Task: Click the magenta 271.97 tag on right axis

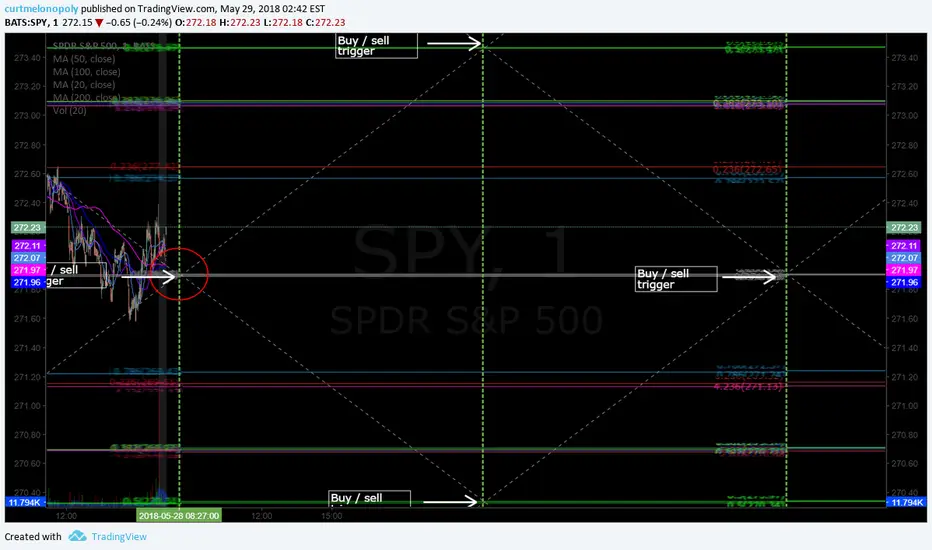Action: [x=903, y=270]
